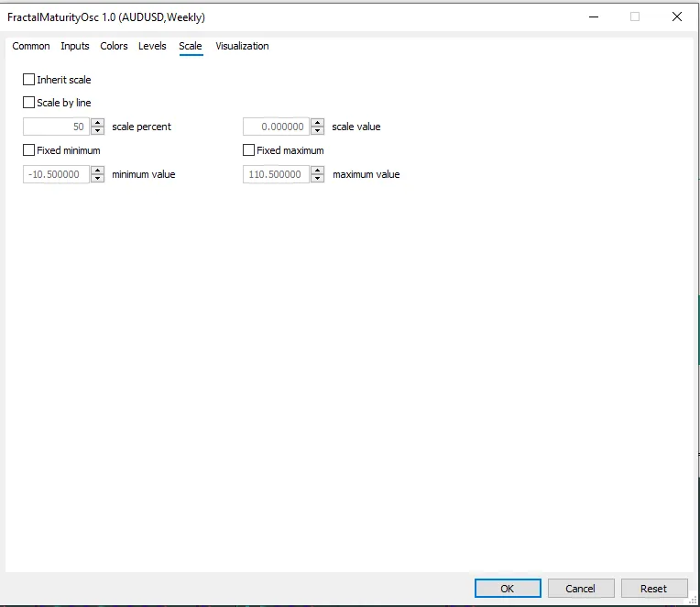Click the Cancel button
700x607 pixels.
pyautogui.click(x=581, y=589)
